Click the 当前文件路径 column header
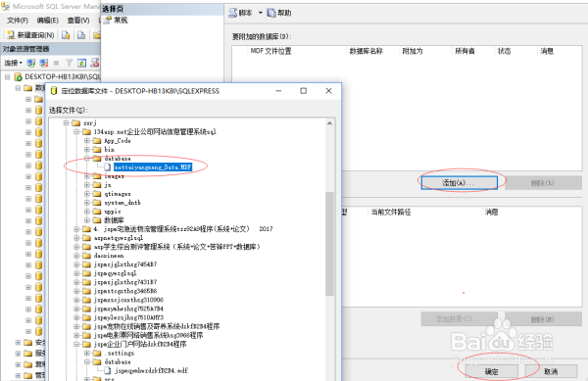588x381 pixels. coord(391,212)
